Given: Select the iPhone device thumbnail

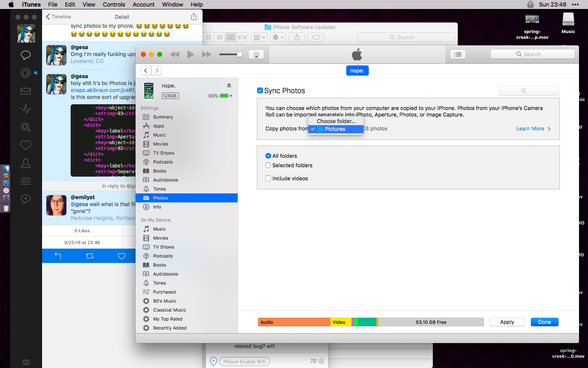Looking at the screenshot, I should coord(149,90).
